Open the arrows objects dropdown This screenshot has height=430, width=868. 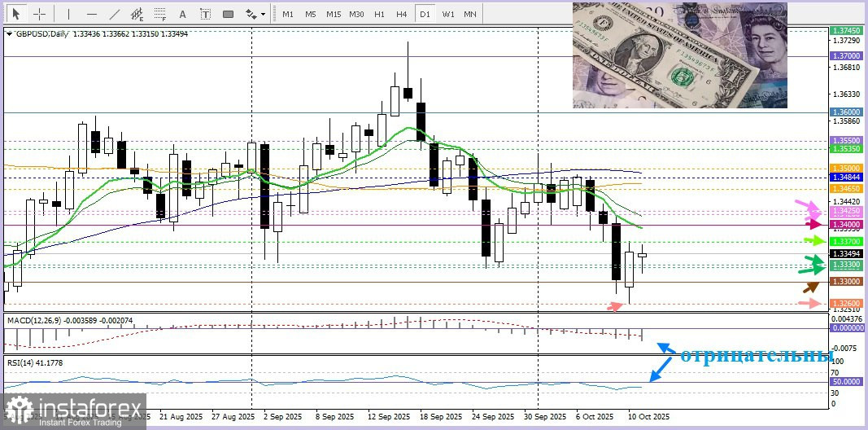pos(255,14)
